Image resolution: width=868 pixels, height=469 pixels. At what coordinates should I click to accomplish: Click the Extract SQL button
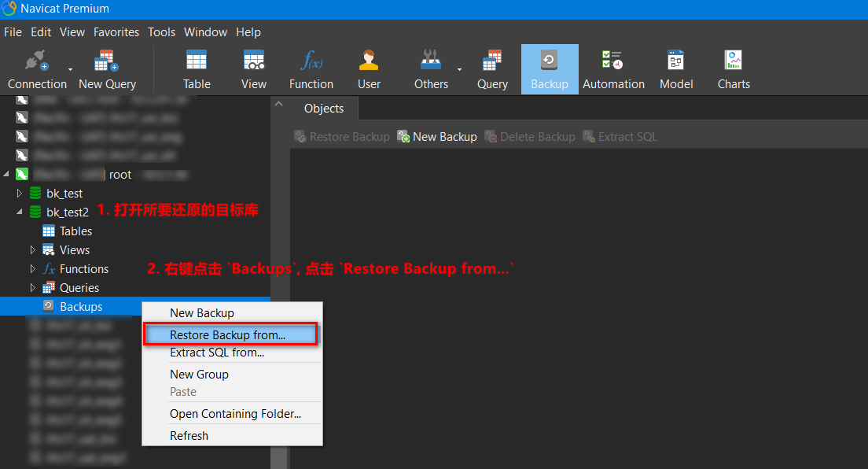[x=620, y=137]
